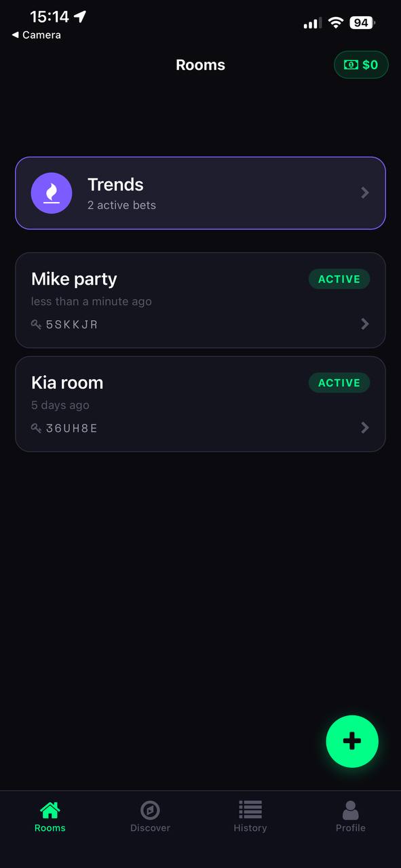Open the $0 balance button
Image resolution: width=401 pixels, height=868 pixels.
click(x=361, y=64)
